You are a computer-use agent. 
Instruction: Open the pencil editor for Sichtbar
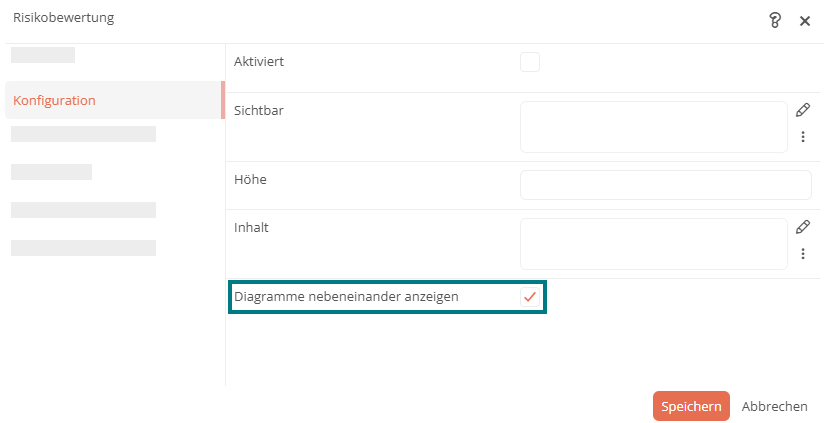(x=803, y=110)
